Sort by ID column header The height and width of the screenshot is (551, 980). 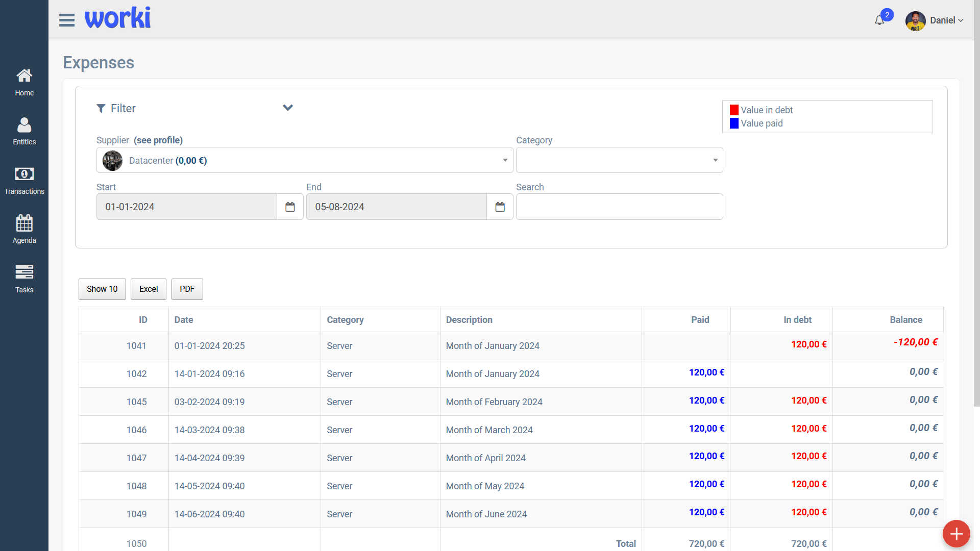[x=124, y=320]
